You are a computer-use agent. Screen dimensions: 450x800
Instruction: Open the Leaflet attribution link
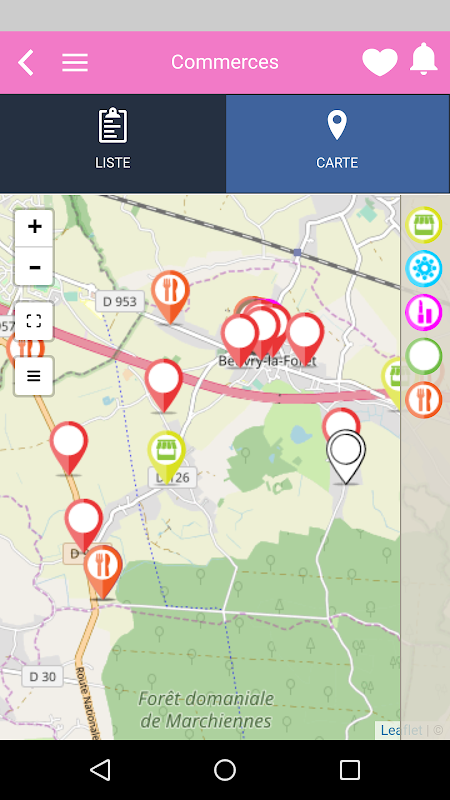pyautogui.click(x=401, y=730)
